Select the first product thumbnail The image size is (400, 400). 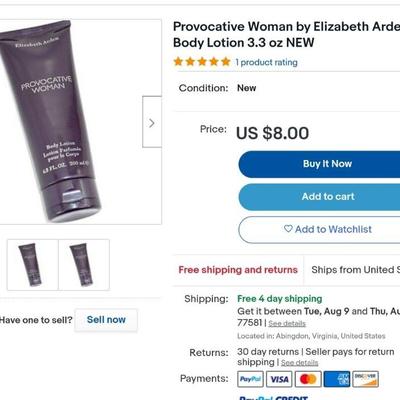(x=33, y=265)
